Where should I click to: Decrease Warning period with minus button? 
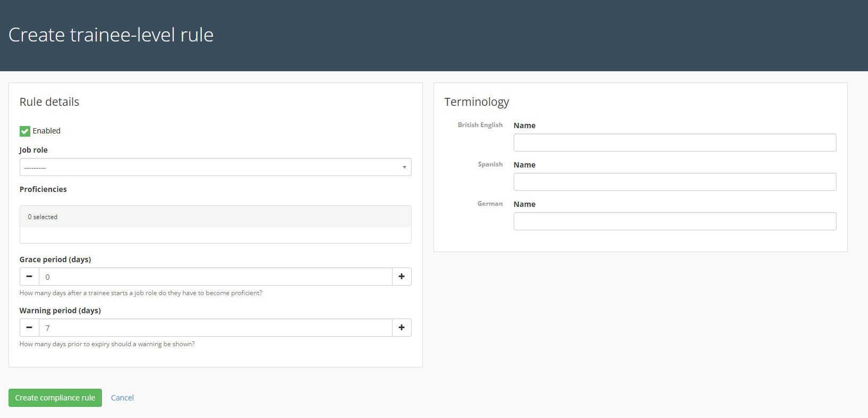coord(29,328)
